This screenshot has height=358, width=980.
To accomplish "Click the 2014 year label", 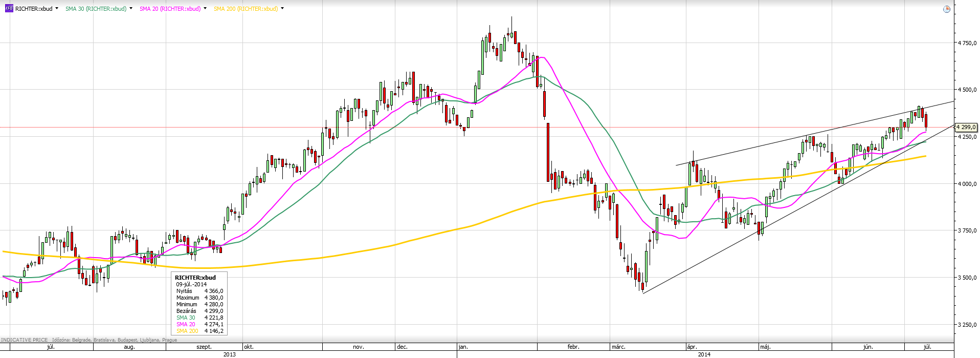I will tap(704, 354).
